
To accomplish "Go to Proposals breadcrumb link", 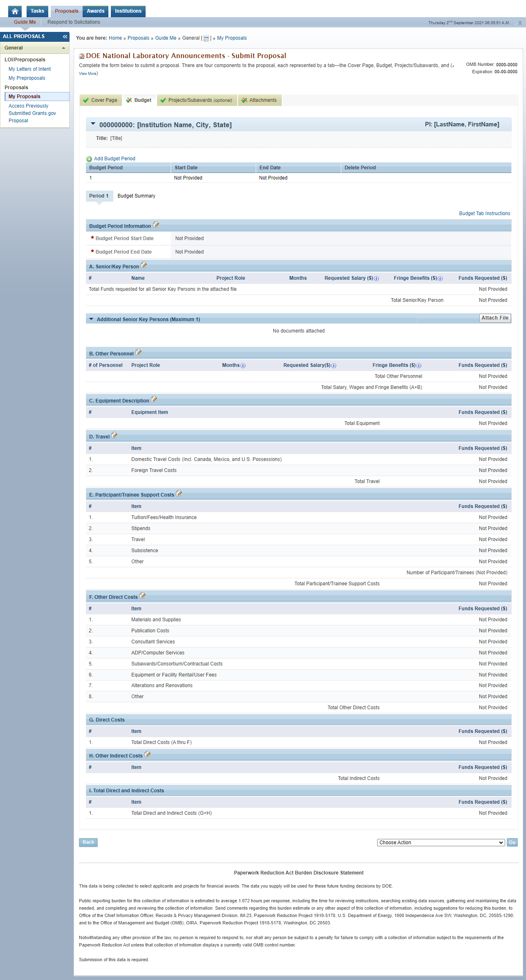I will (x=138, y=38).
